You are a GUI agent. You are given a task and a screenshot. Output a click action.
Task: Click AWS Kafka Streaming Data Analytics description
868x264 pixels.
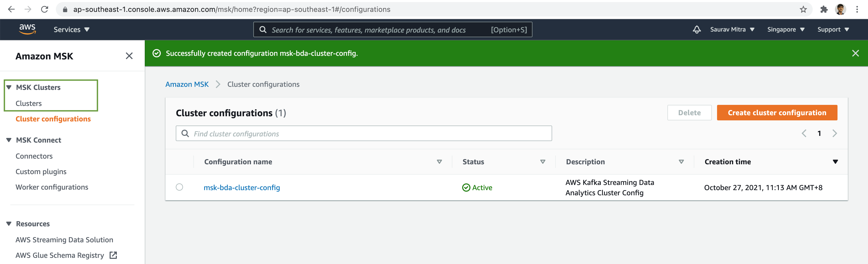pos(610,188)
